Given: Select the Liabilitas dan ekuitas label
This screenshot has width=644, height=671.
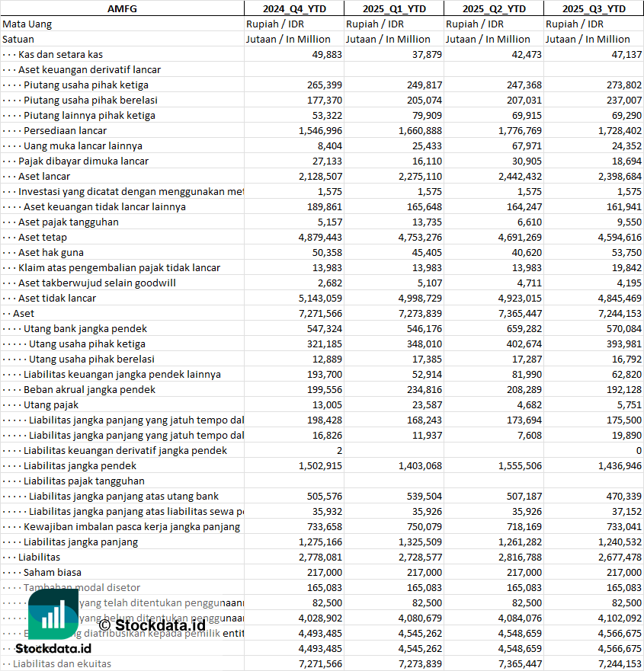Looking at the screenshot, I should click(x=62, y=663).
